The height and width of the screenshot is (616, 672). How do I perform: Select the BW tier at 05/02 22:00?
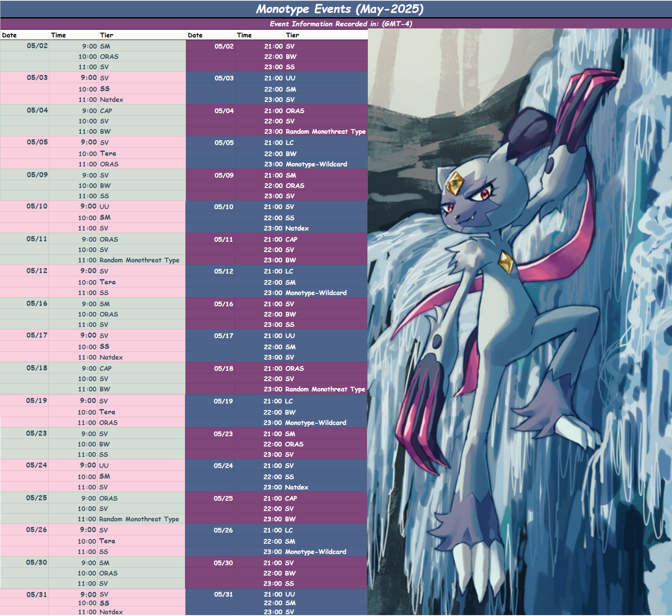pos(291,56)
